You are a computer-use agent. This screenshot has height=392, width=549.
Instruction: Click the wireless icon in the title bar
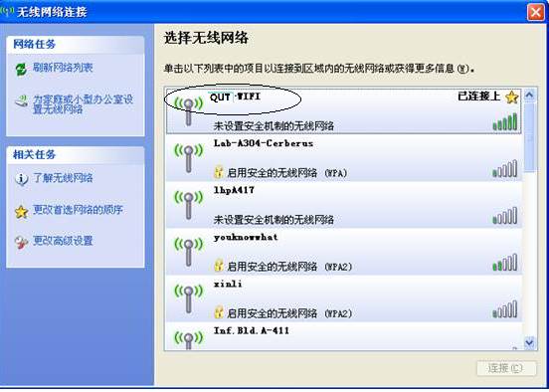(x=7, y=11)
